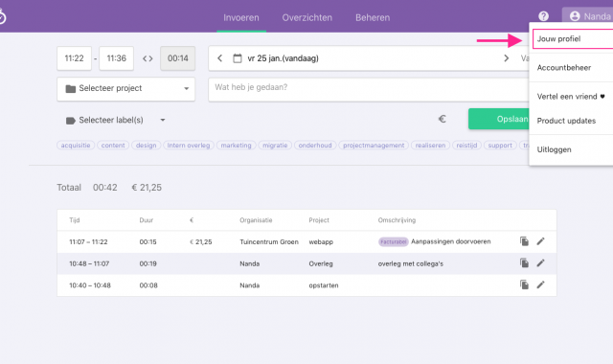613x364 pixels.
Task: Select the marketing label chip
Action: (237, 146)
